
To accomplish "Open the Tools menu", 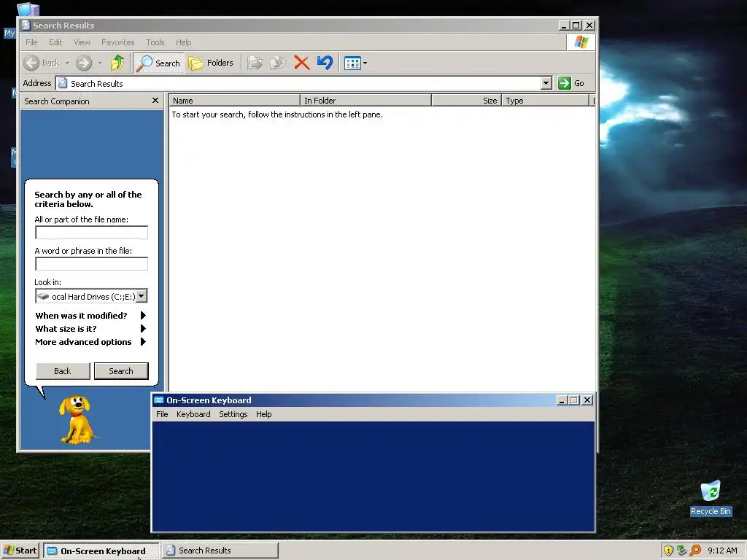I will (x=155, y=42).
